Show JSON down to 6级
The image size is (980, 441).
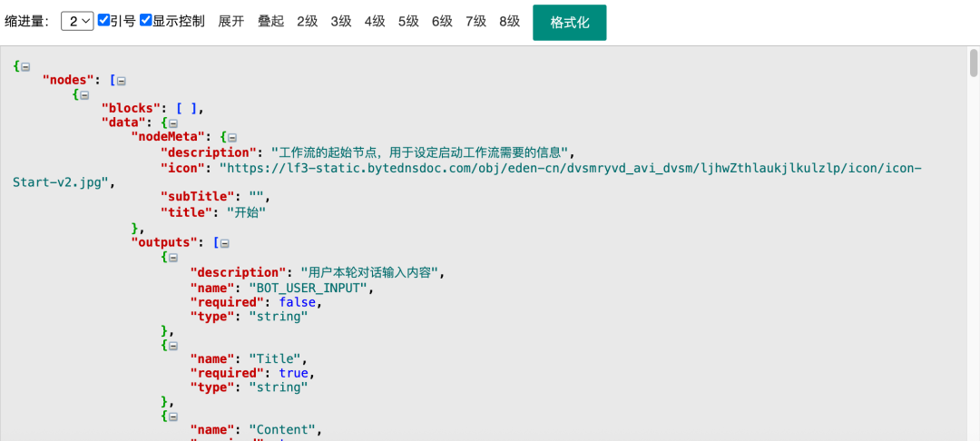coord(443,21)
